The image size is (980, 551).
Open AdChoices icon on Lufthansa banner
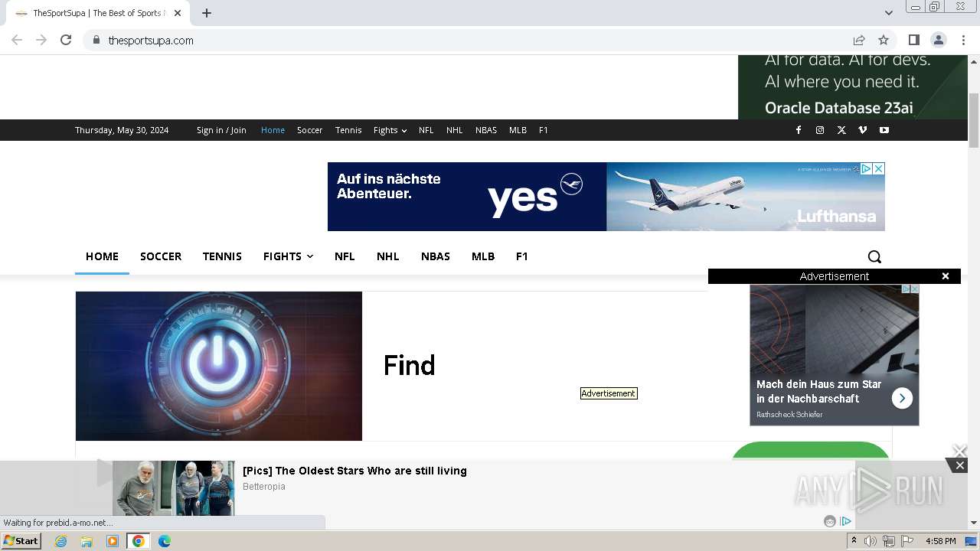(867, 168)
